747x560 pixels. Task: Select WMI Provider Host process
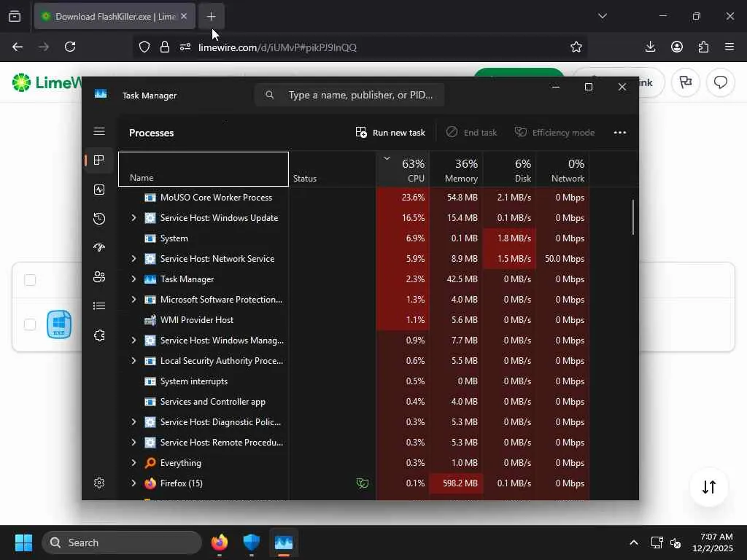point(354,320)
